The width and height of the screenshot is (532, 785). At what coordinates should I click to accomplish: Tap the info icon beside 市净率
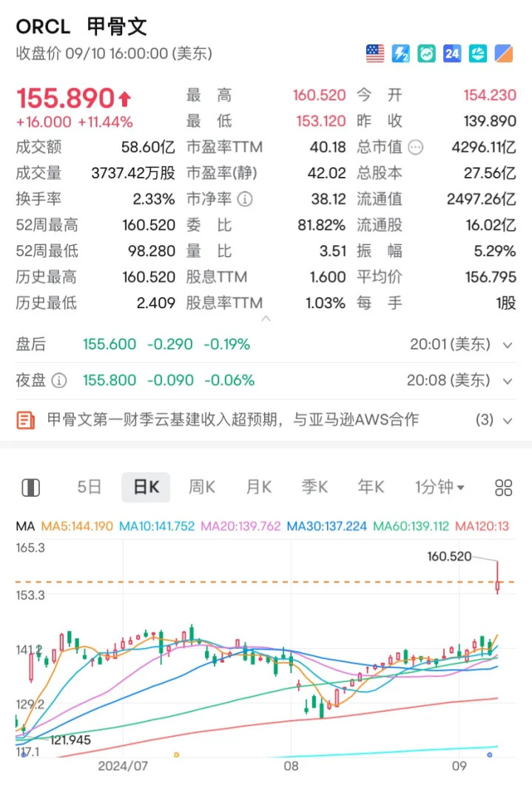pyautogui.click(x=244, y=199)
